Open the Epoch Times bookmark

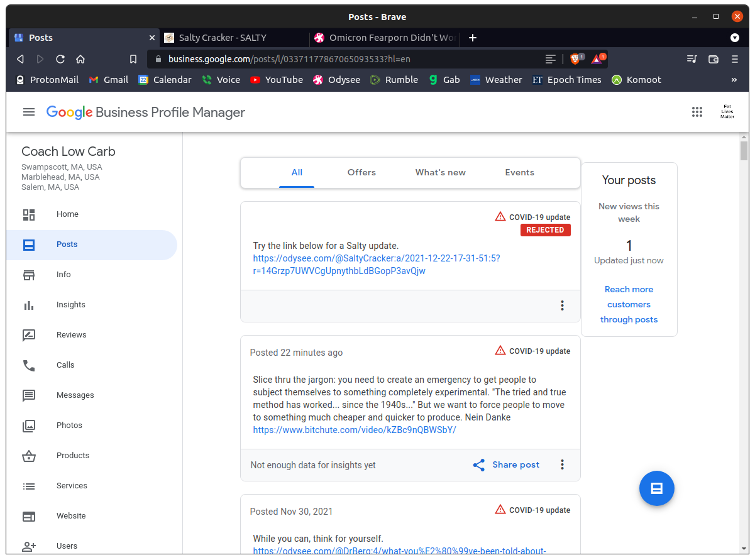click(x=567, y=80)
